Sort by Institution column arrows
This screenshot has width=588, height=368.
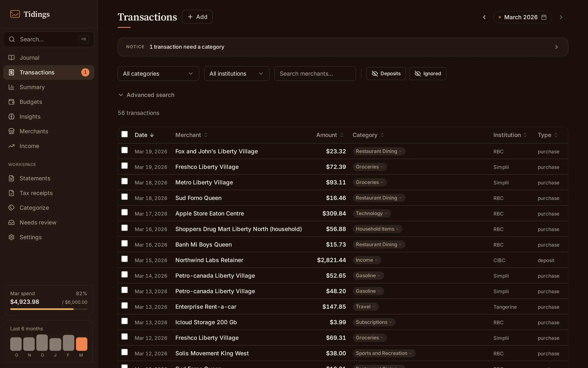pyautogui.click(x=525, y=135)
